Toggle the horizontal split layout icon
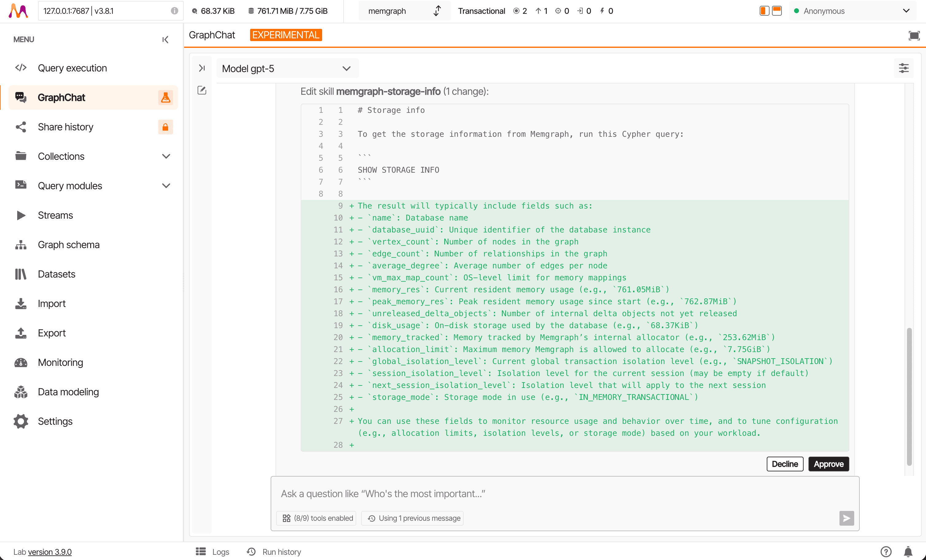926x560 pixels. point(777,11)
